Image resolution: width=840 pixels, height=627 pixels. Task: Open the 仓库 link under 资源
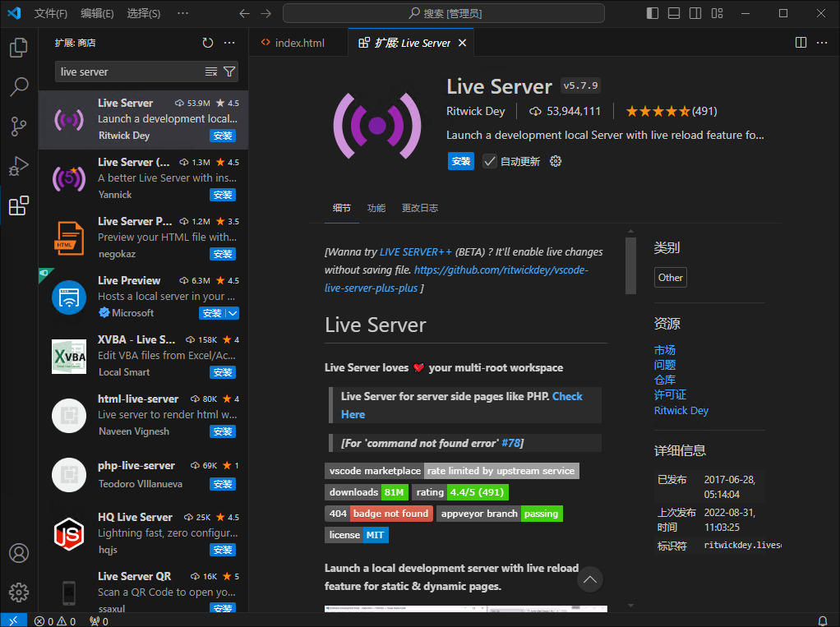point(665,380)
